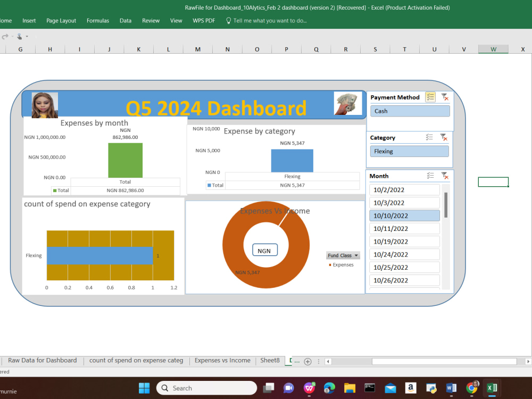Open WPS Office from taskbar

309,388
